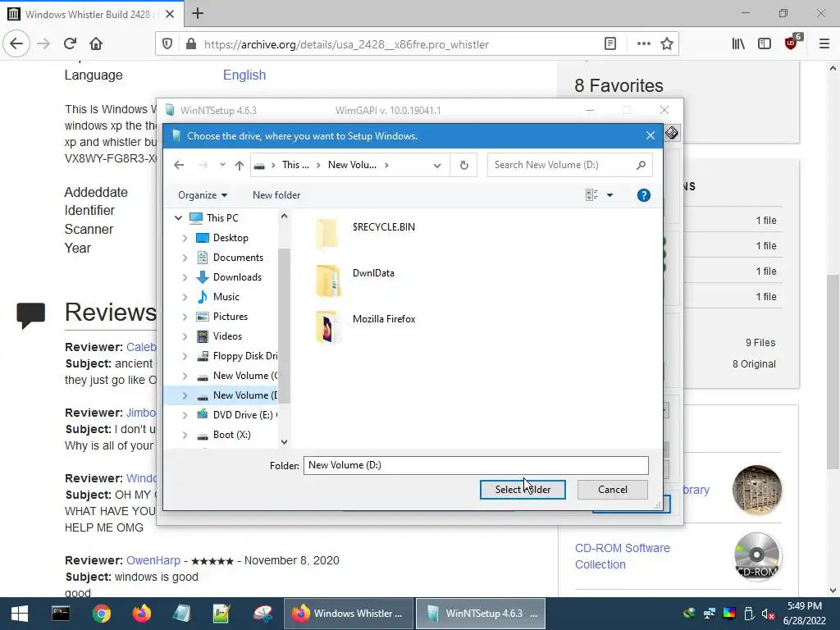Click the archive.org URL bar
Screen dimensions: 840x630
[x=396, y=44]
